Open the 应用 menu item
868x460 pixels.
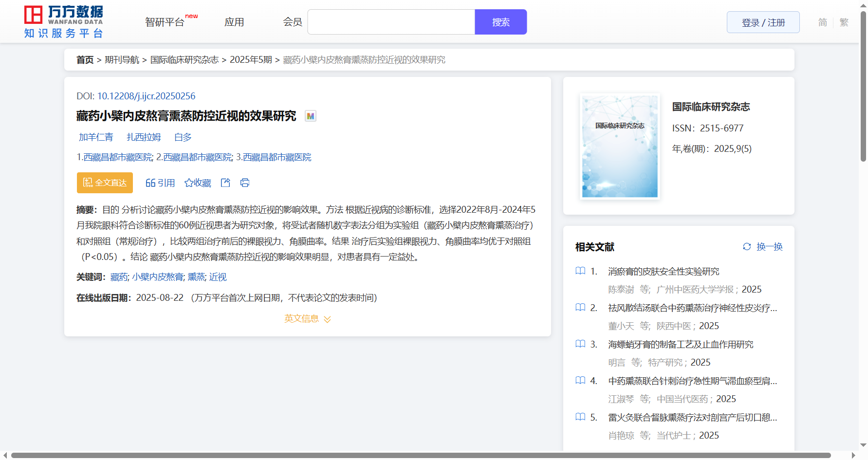(x=234, y=22)
